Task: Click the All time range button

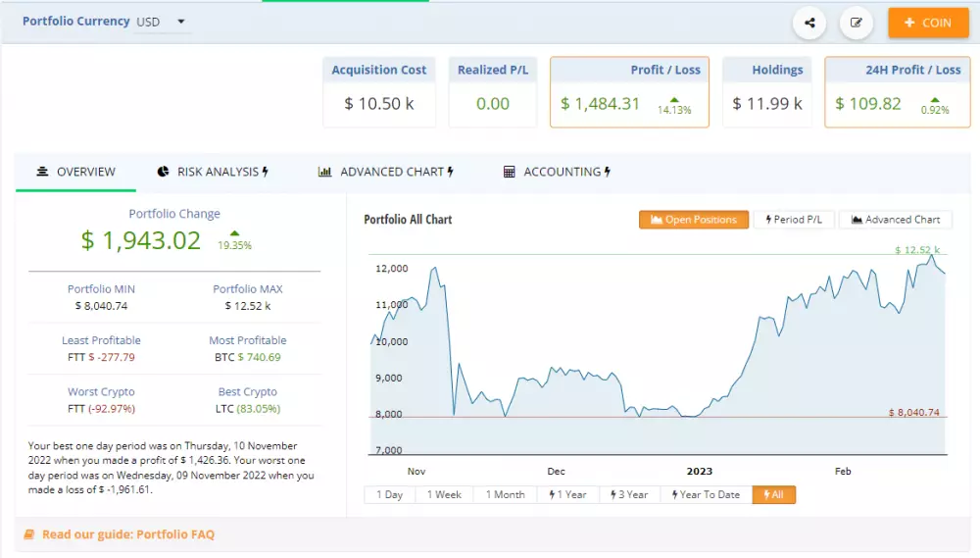Action: (773, 495)
